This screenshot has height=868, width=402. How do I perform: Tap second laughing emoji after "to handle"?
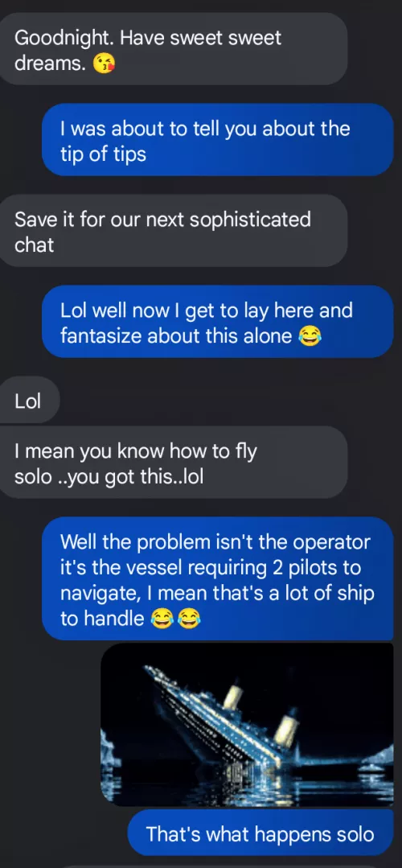[189, 619]
